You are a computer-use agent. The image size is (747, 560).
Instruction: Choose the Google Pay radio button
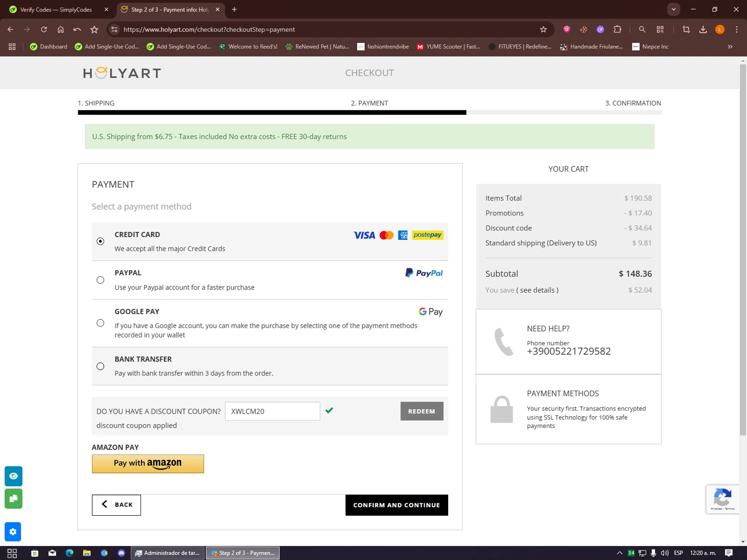(x=100, y=323)
